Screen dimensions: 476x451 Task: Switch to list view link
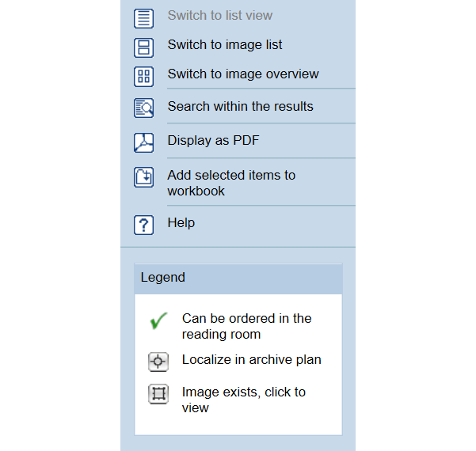click(x=220, y=15)
